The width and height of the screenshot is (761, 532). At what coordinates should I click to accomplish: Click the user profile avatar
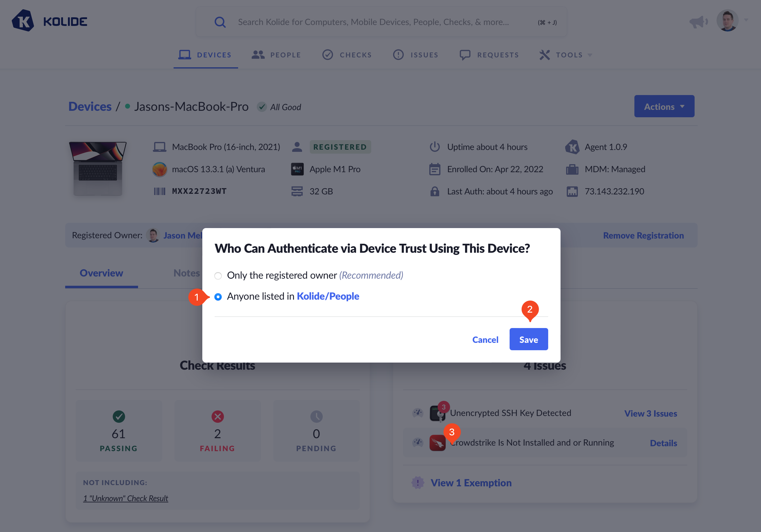click(x=728, y=21)
